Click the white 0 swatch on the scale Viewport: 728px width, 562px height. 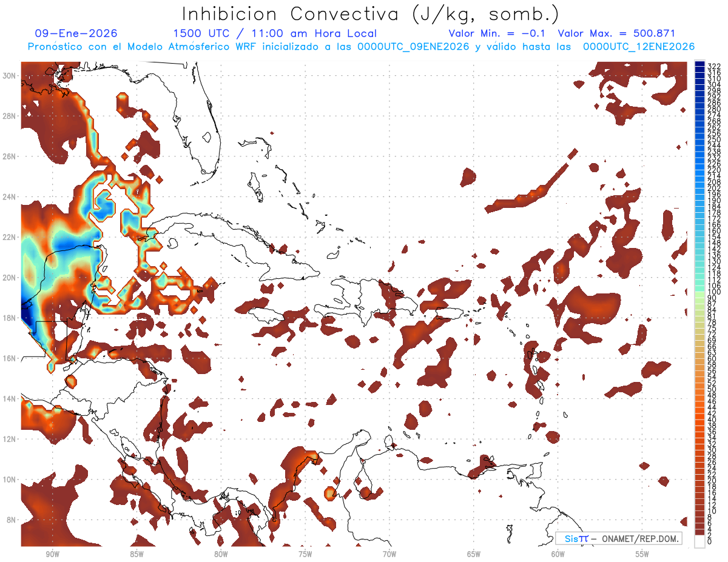click(x=700, y=541)
